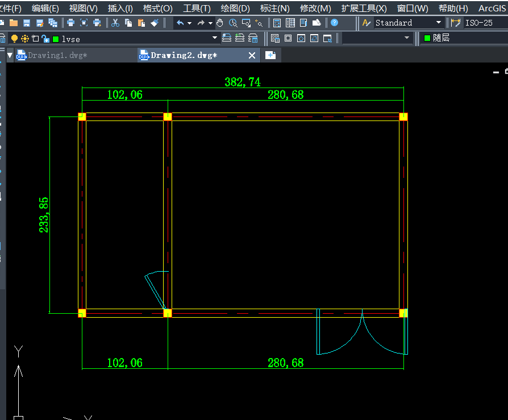Undo the last action

tap(181, 23)
